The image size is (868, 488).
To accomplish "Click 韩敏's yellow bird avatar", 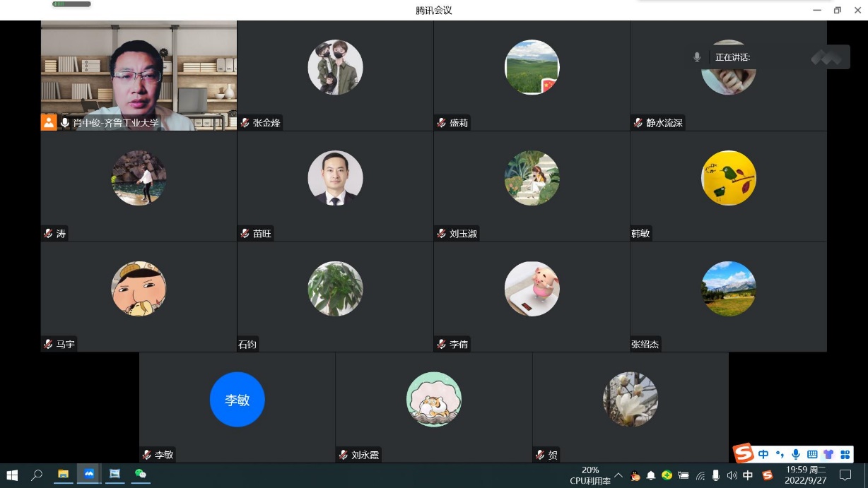I will tap(729, 178).
